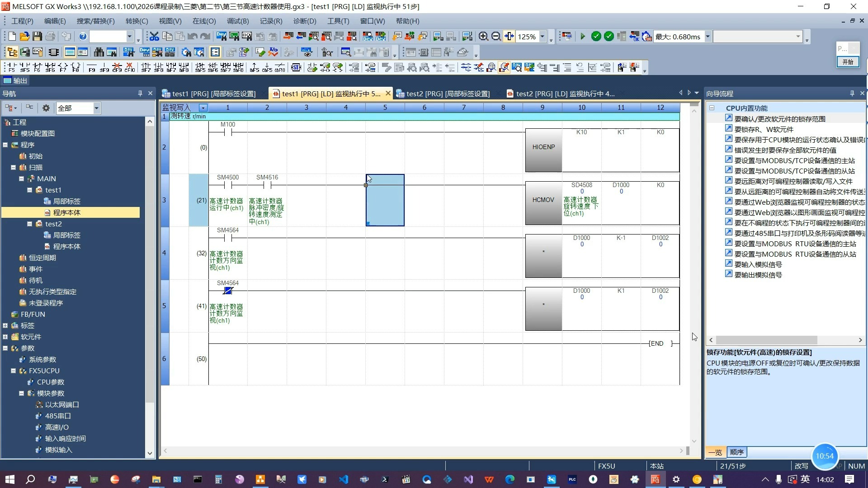Toggle monitor write mode toolbar button

click(x=504, y=68)
